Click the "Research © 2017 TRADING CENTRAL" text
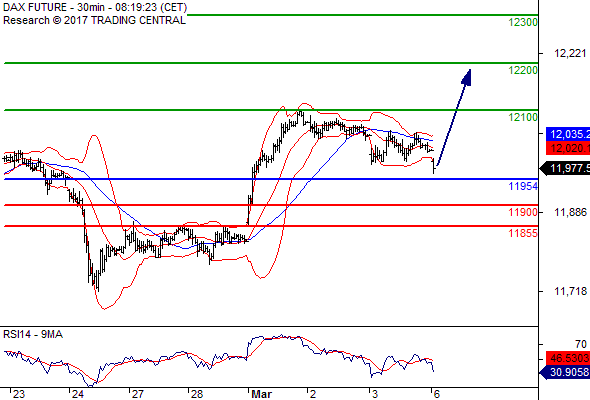The width and height of the screenshot is (590, 400). [94, 20]
